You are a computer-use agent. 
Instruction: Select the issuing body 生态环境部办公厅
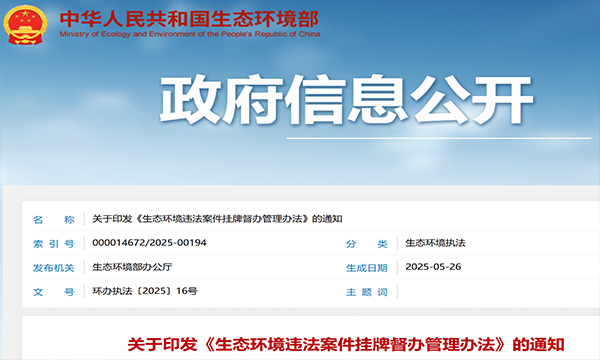[132, 267]
